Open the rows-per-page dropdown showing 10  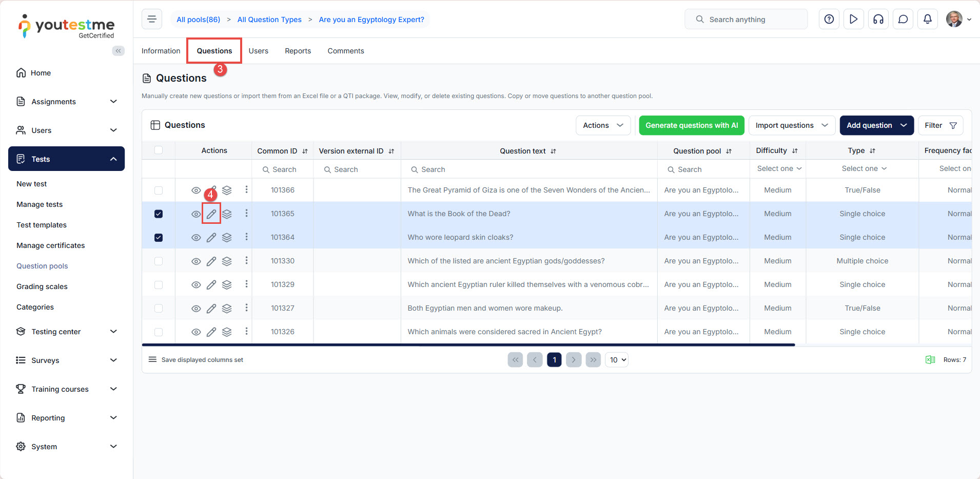pos(617,360)
